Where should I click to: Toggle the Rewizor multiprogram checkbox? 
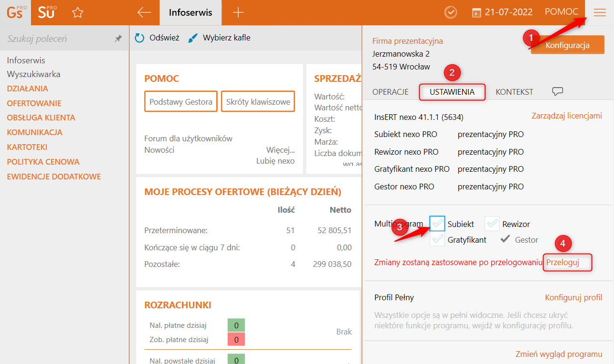pos(492,224)
